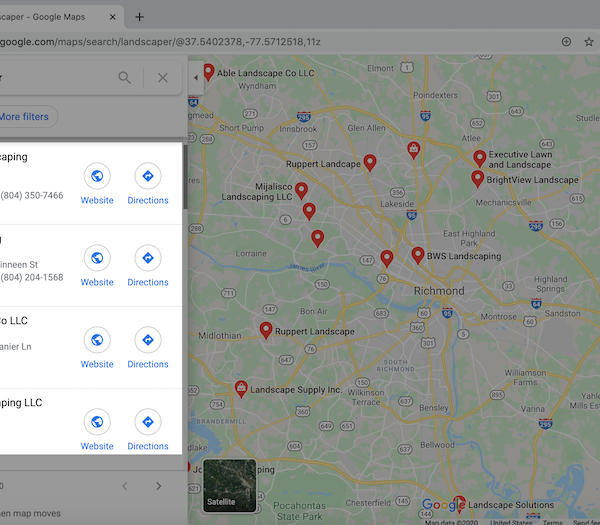Switch to Satellite view thumbnail
Screen dimensions: 600x525
point(229,485)
